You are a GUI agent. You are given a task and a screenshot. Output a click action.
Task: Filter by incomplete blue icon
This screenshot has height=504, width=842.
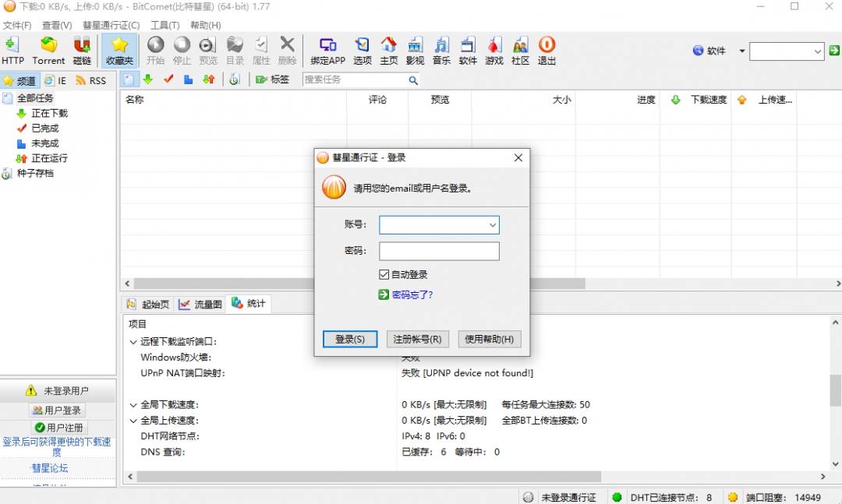coord(188,79)
